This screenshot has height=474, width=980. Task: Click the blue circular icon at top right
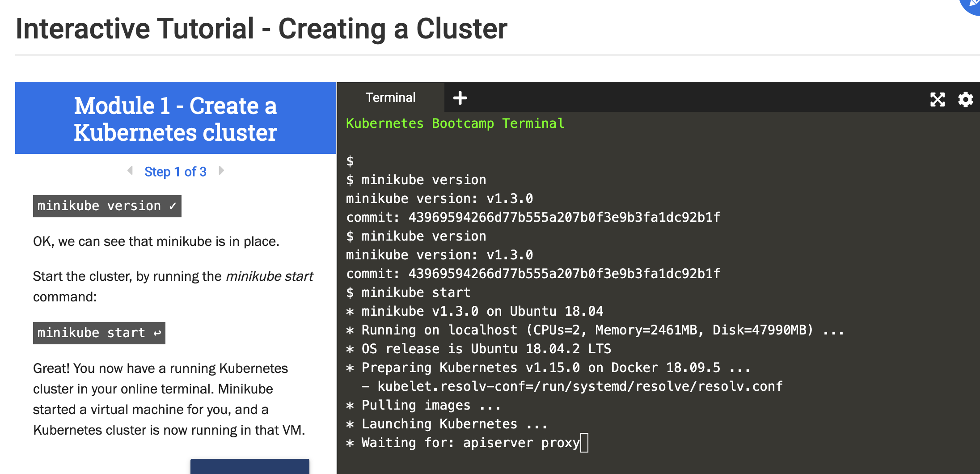point(971,5)
